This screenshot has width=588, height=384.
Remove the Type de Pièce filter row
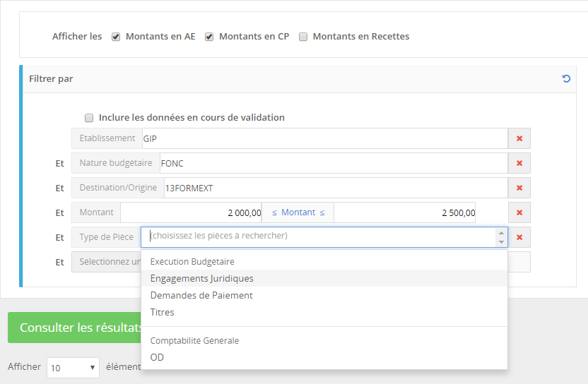click(x=519, y=237)
